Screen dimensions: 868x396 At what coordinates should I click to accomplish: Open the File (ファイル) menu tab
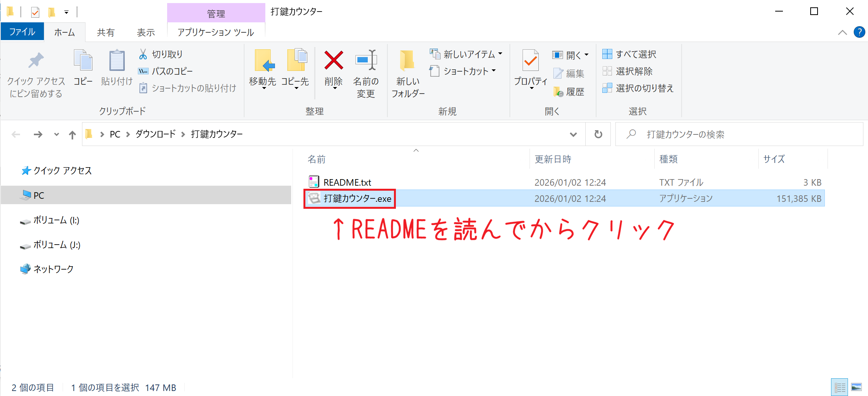pyautogui.click(x=22, y=32)
